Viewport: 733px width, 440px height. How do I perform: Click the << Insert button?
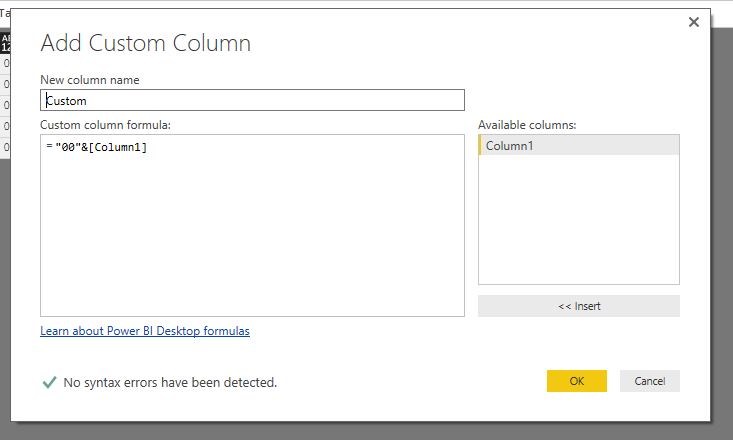coord(579,306)
